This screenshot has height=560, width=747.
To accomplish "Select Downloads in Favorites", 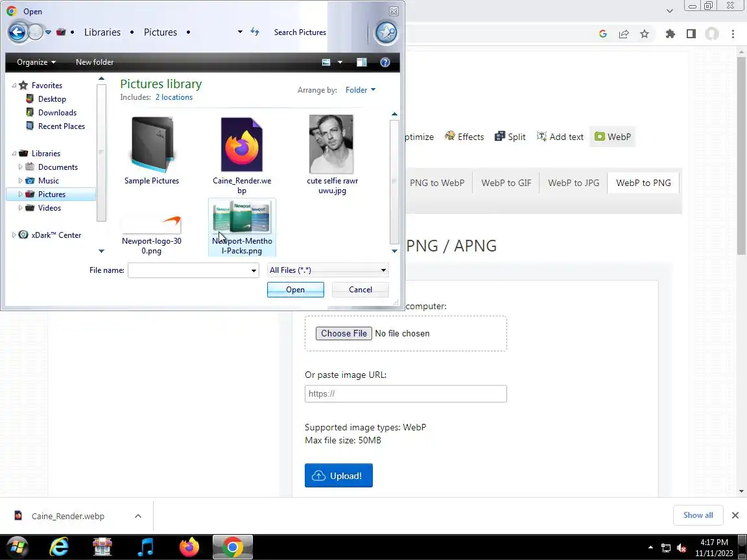I will coord(57,112).
